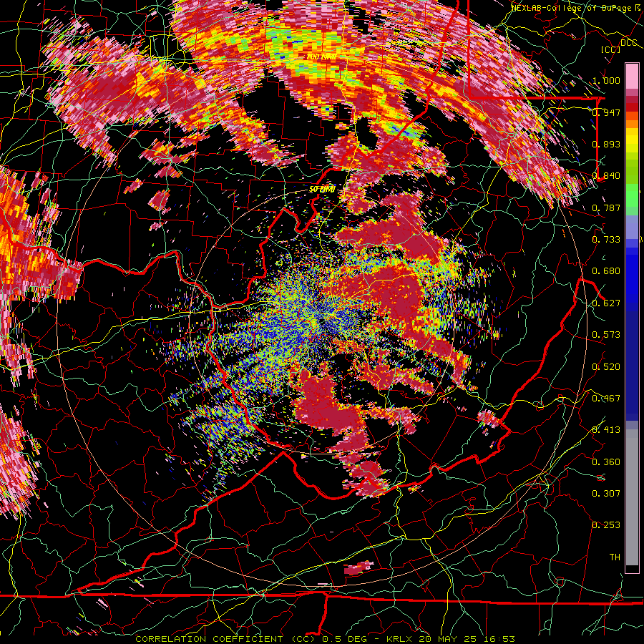This screenshot has width=644, height=644.
Task: Click the 0.680 scale value
Action: tap(606, 271)
